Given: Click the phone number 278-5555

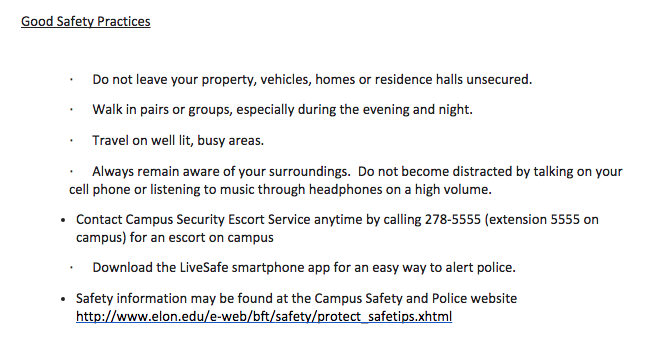Looking at the screenshot, I should (x=452, y=219).
